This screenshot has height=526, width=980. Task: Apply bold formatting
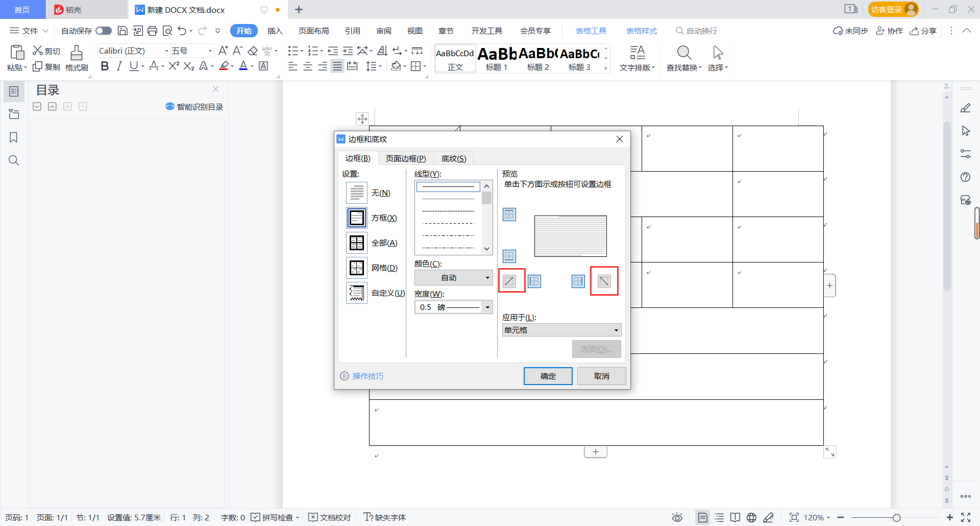pos(105,66)
